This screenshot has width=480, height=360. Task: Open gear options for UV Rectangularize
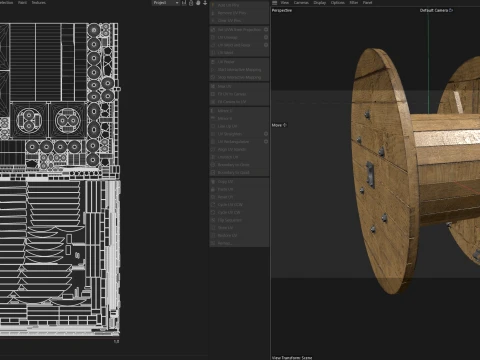[266, 141]
